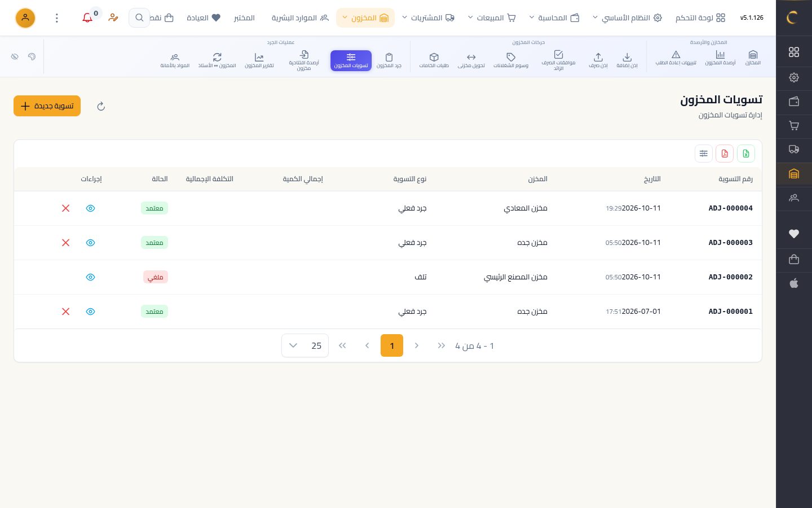Open المخزون ↔ الأستاذ reconciliation
812x508 pixels.
pos(217,60)
